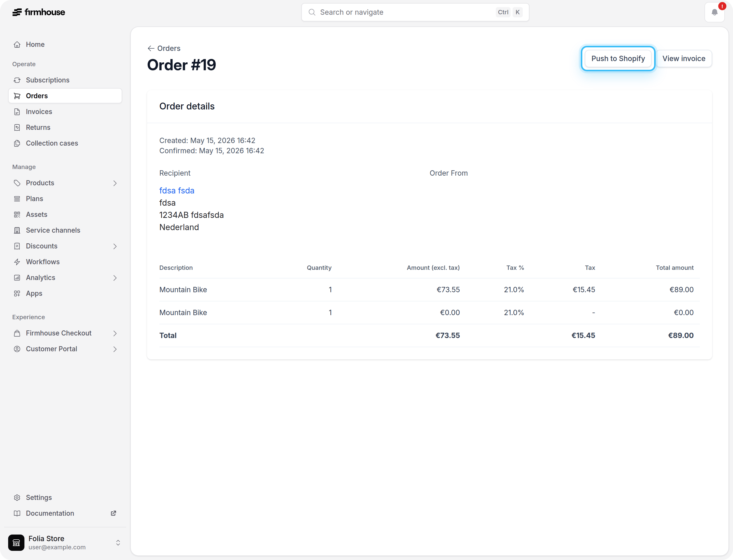Viewport: 733px width, 560px height.
Task: Click the search magnifier icon
Action: (x=312, y=12)
